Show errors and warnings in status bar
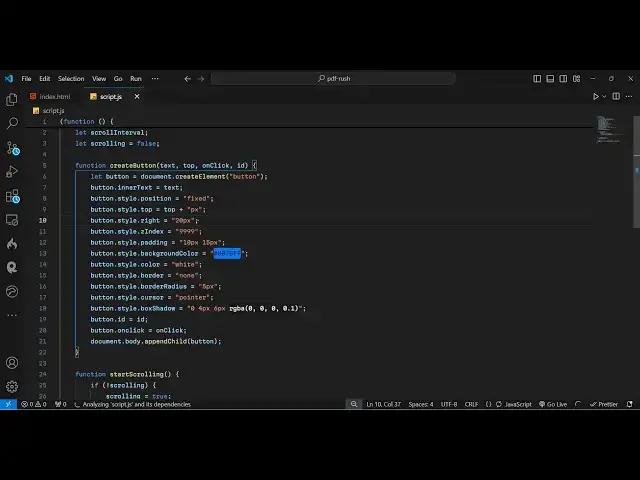This screenshot has height=480, width=640. [34, 404]
